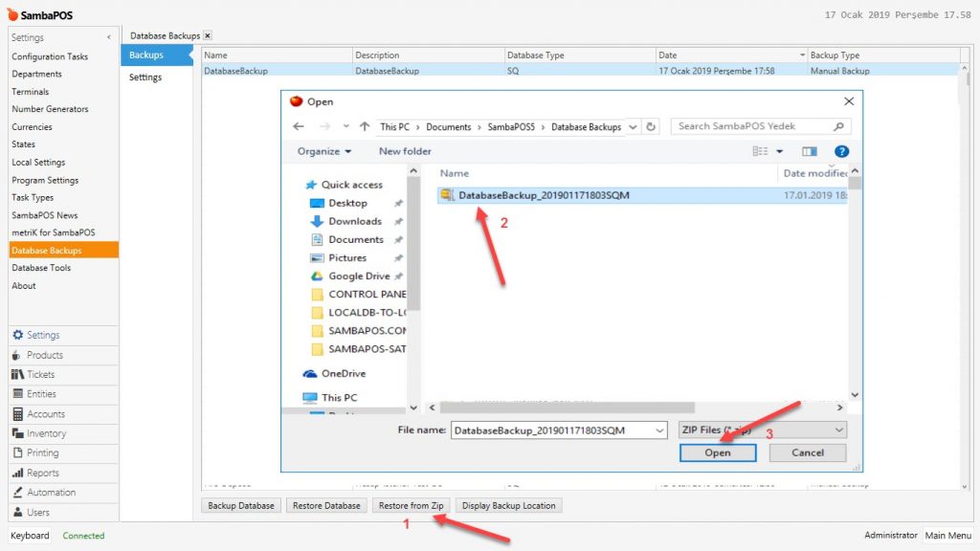Viewport: 980px width, 551px height.
Task: Select OneDrive in navigation pane
Action: tap(344, 374)
